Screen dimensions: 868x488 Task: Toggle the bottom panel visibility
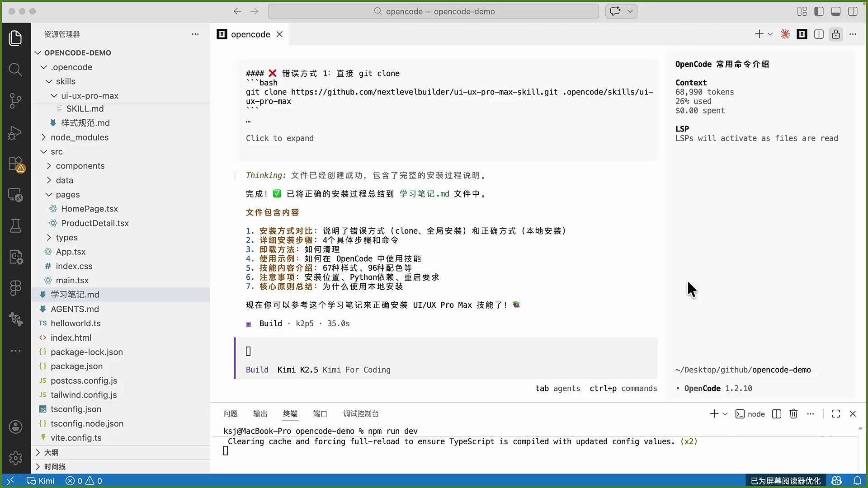(836, 11)
